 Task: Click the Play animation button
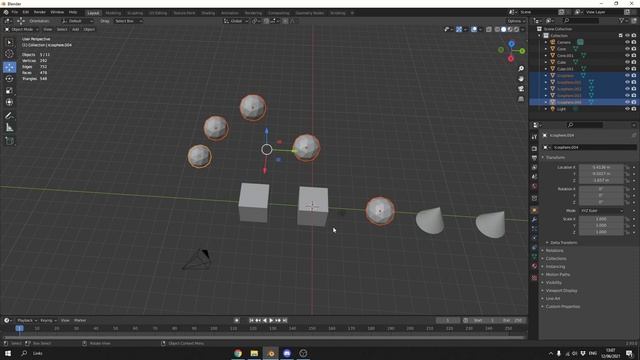(271, 320)
